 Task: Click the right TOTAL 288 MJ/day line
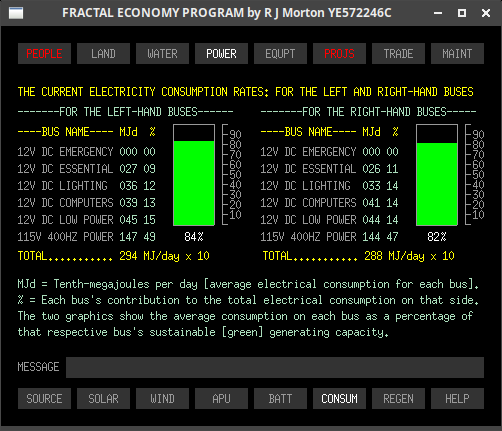pyautogui.click(x=359, y=256)
